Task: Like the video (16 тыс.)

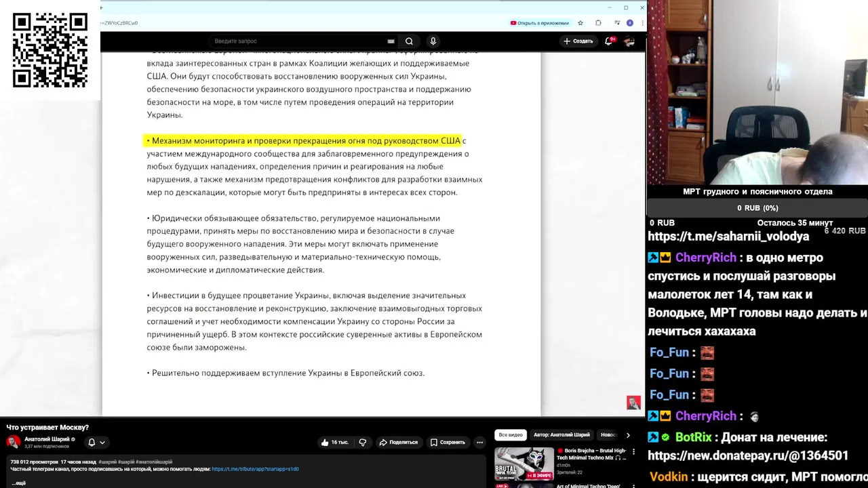Action: 335,443
